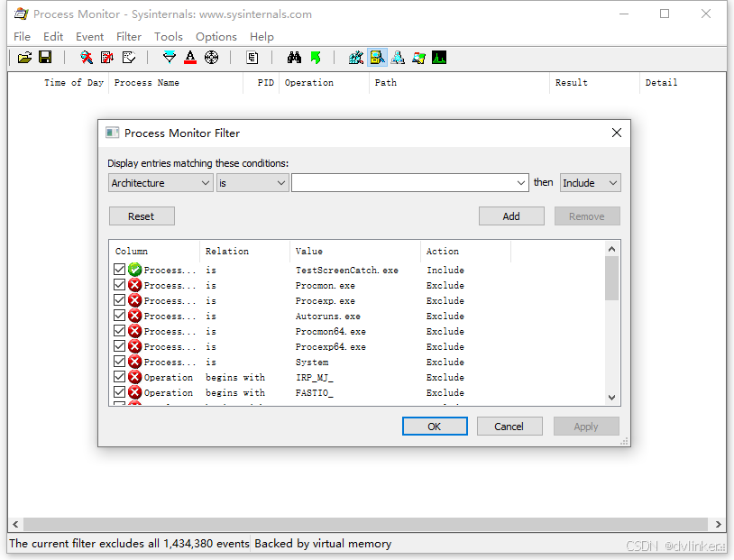734x560 pixels.
Task: Expand the empty filter value combo box arrow
Action: 520,182
